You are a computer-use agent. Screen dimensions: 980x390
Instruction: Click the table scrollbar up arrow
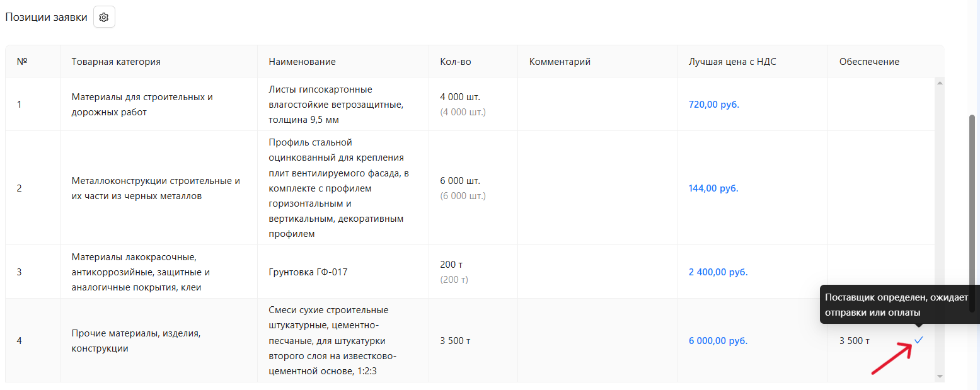(x=940, y=83)
